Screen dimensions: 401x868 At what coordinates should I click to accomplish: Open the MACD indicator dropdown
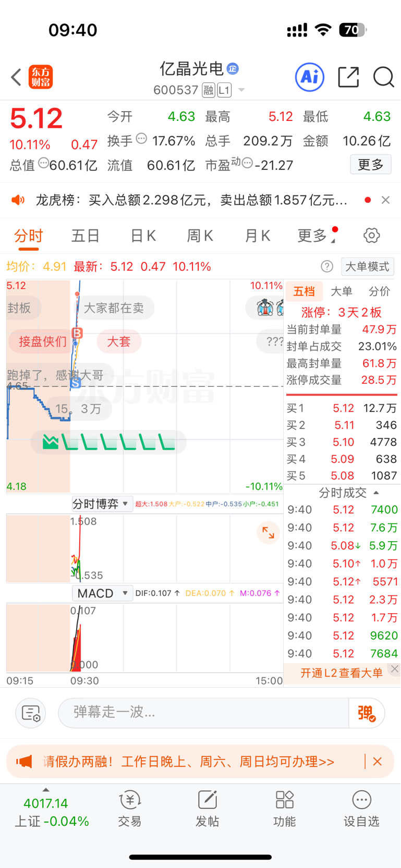tap(102, 593)
